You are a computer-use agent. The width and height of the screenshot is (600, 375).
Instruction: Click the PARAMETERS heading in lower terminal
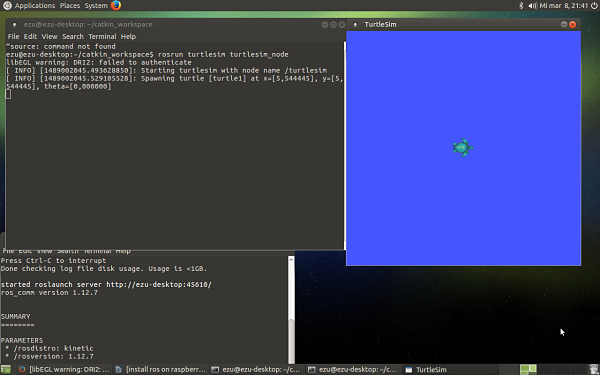[x=22, y=340]
